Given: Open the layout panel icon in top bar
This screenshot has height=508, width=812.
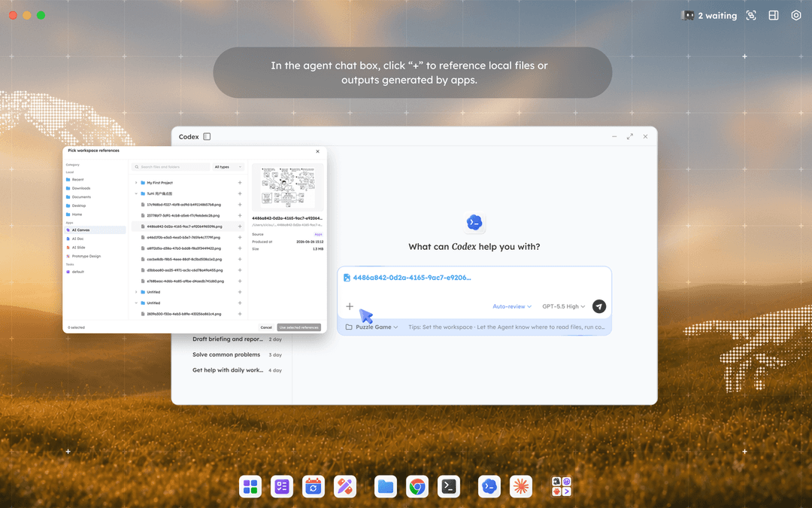Looking at the screenshot, I should (774, 16).
